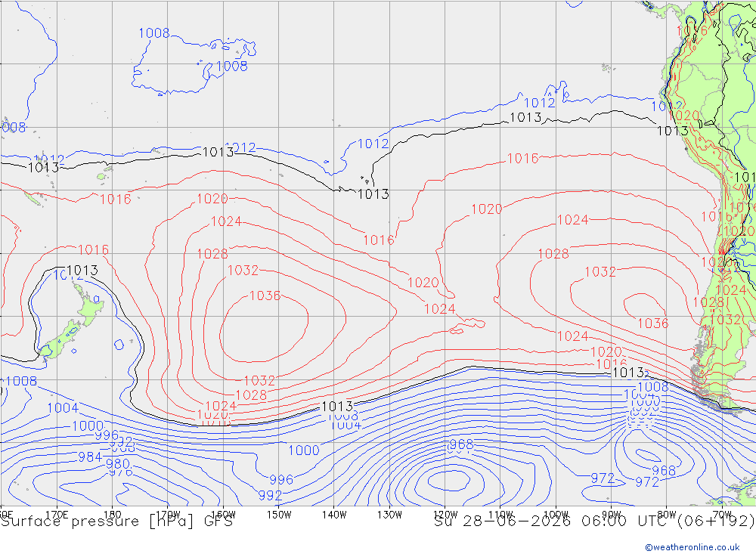Click the red 1028 label near 100W

[x=553, y=254]
